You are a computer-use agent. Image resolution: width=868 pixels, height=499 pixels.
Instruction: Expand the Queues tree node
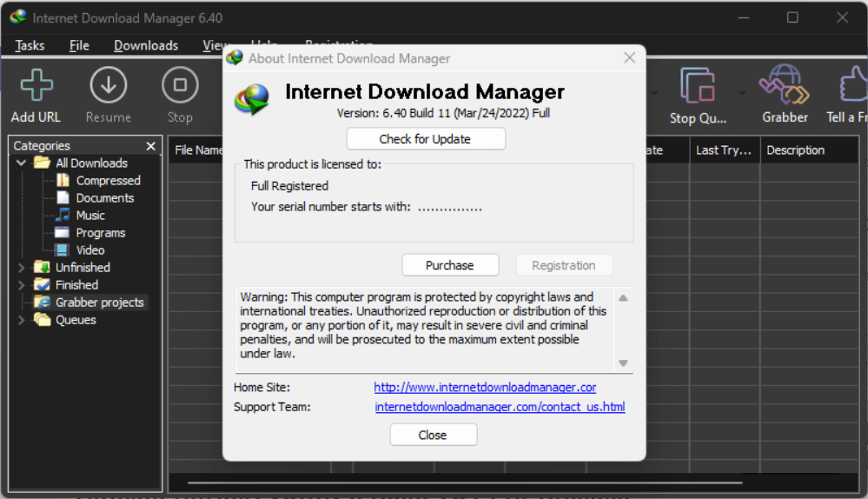tap(22, 320)
